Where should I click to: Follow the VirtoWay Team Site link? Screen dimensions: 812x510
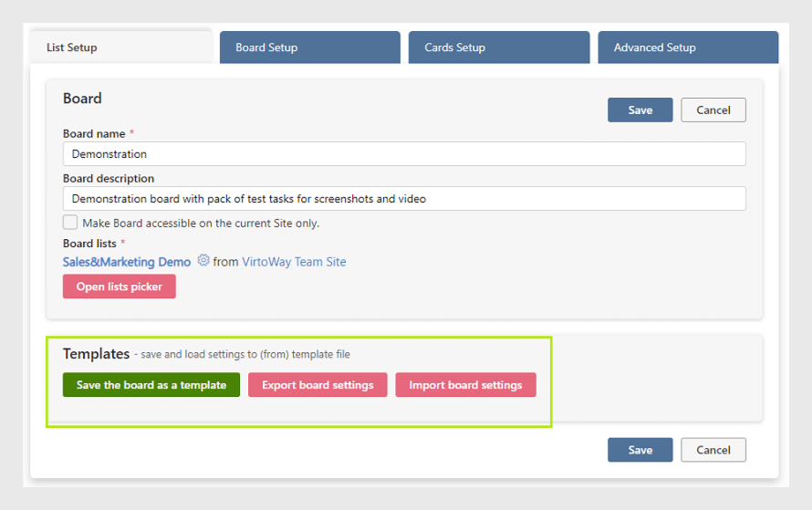coord(294,262)
